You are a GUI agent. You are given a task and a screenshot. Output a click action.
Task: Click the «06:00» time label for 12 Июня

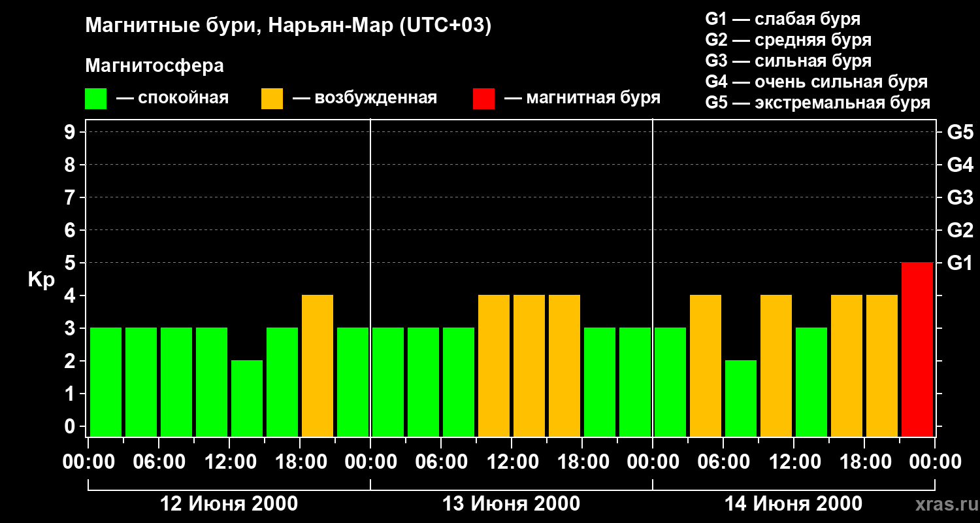159,462
